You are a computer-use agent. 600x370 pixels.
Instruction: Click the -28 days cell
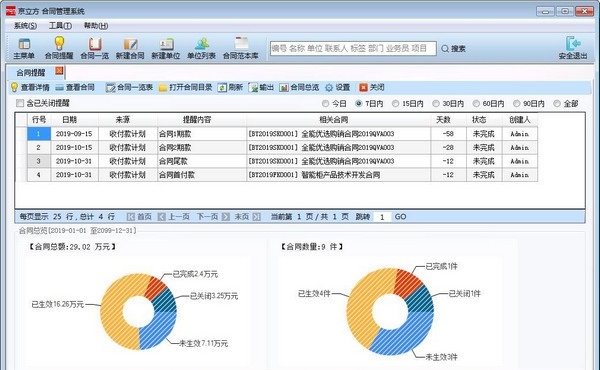click(448, 148)
